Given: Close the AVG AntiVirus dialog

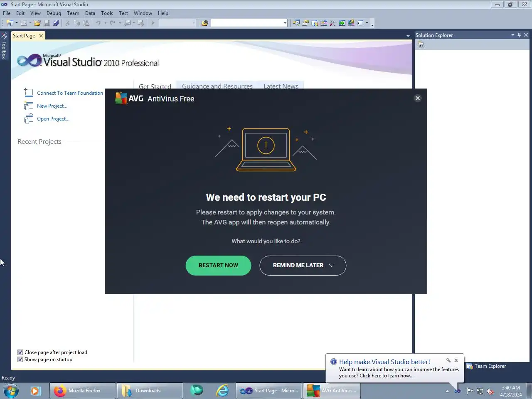Looking at the screenshot, I should point(418,98).
